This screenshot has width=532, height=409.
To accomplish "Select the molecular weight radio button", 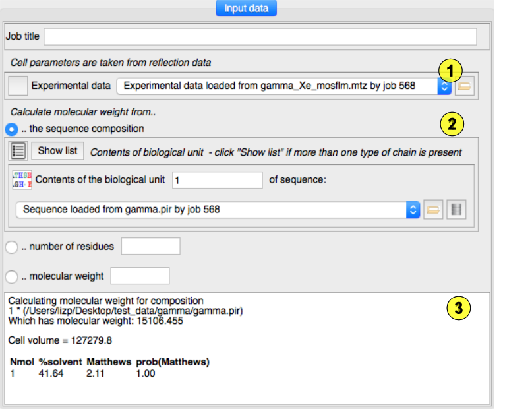I will point(11,276).
